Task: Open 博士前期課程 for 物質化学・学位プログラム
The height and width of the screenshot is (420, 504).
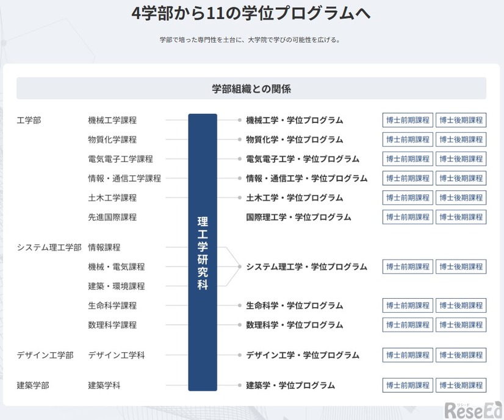Action: (x=408, y=140)
